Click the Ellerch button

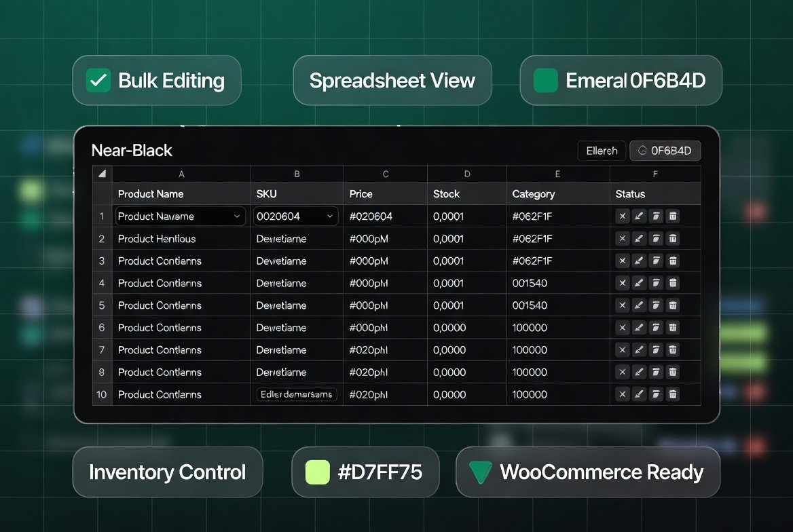[x=602, y=151]
